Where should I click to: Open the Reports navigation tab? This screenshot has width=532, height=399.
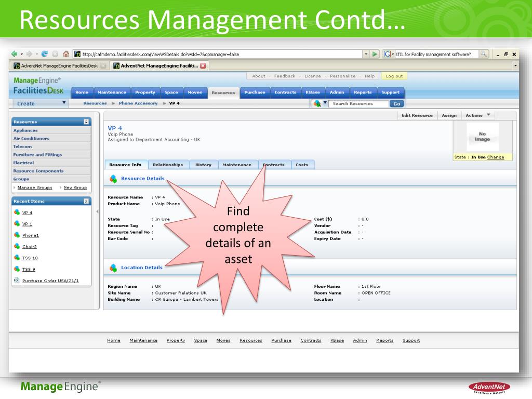tap(363, 92)
